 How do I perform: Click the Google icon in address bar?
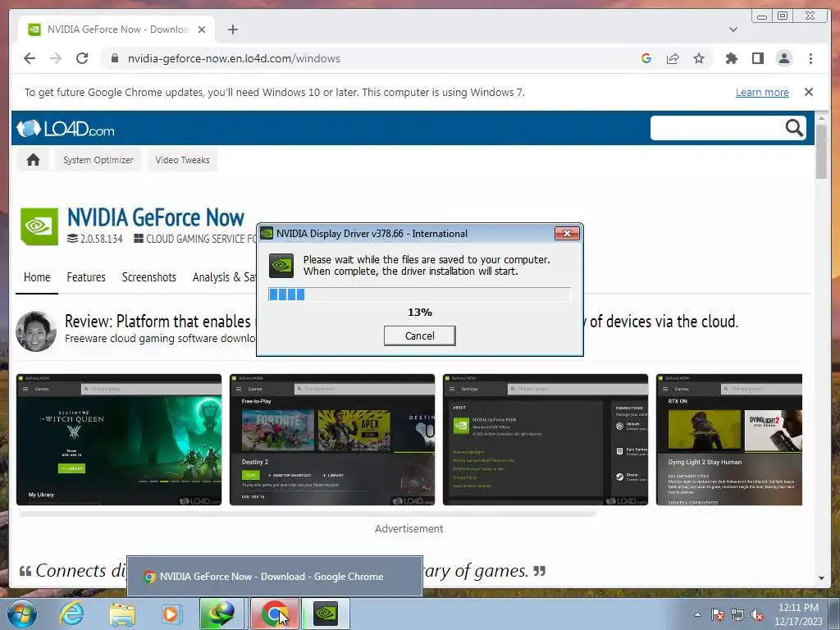pos(646,58)
